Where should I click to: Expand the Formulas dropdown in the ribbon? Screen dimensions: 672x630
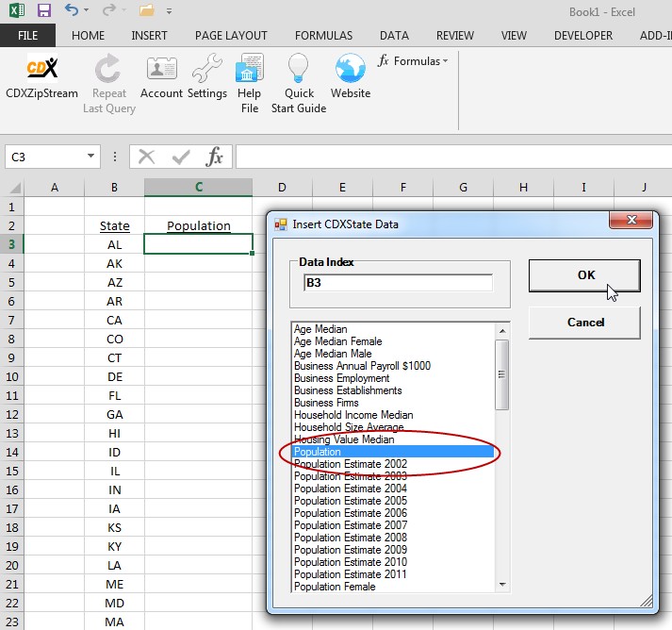pyautogui.click(x=413, y=61)
